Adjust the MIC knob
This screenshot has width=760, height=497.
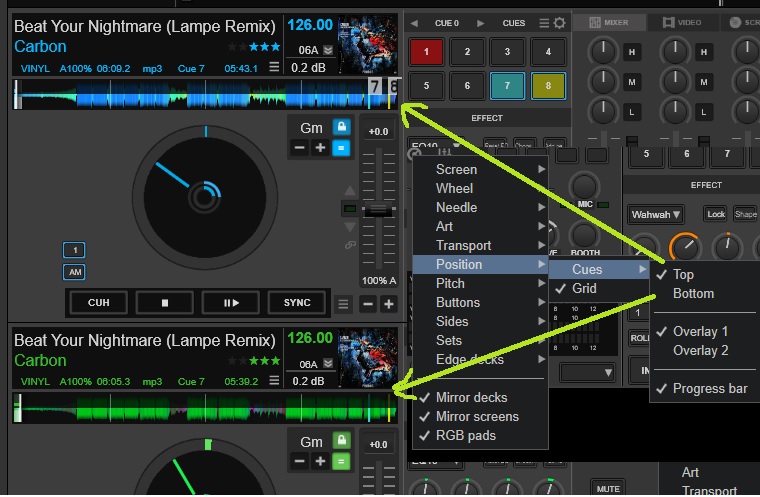[x=584, y=186]
